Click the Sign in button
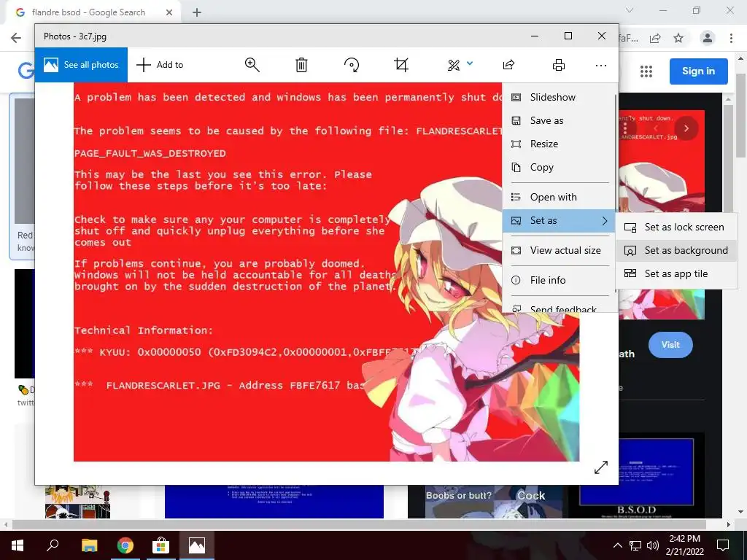 698,71
